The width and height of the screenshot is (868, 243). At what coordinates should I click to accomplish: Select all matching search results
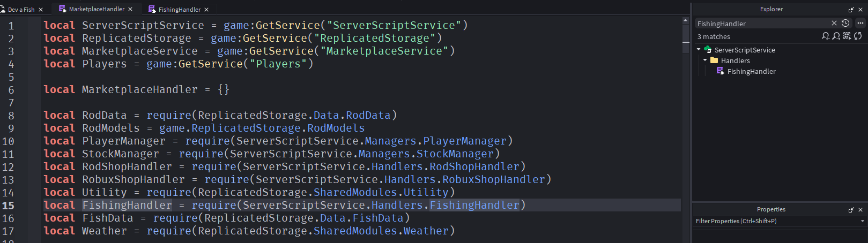click(847, 36)
